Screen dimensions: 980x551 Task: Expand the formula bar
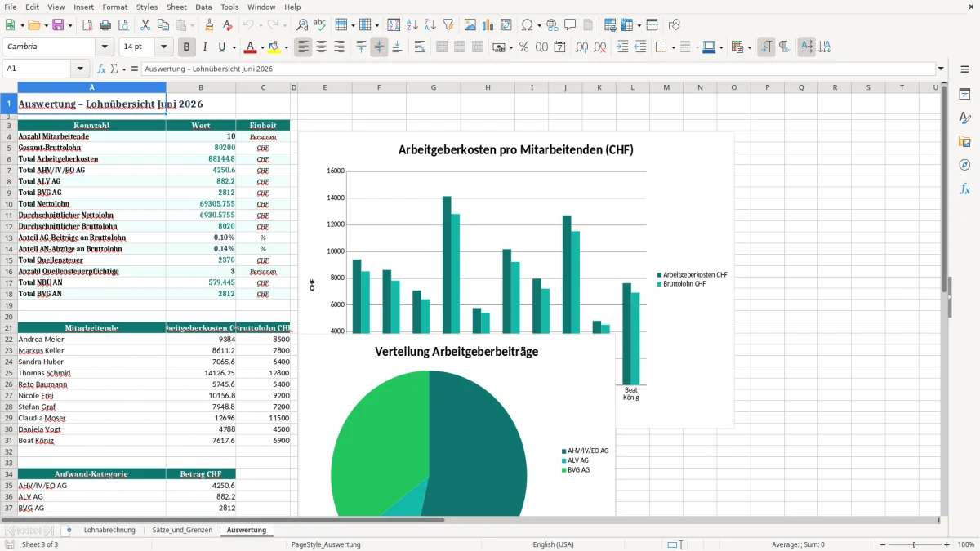click(941, 69)
